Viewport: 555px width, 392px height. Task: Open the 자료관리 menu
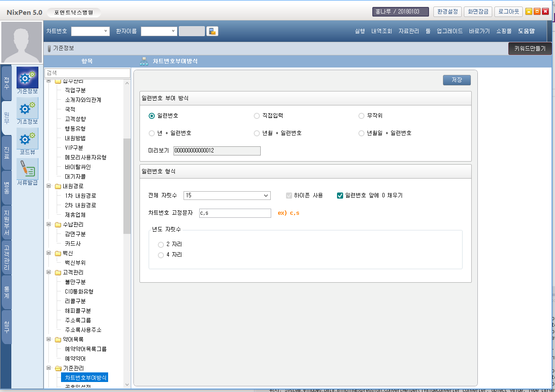[409, 31]
